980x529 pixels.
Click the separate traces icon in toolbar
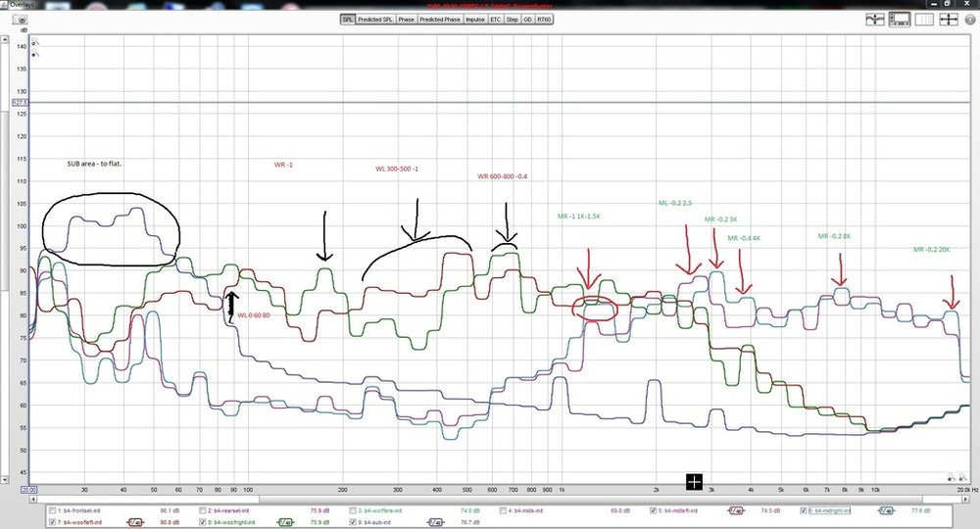click(x=874, y=20)
